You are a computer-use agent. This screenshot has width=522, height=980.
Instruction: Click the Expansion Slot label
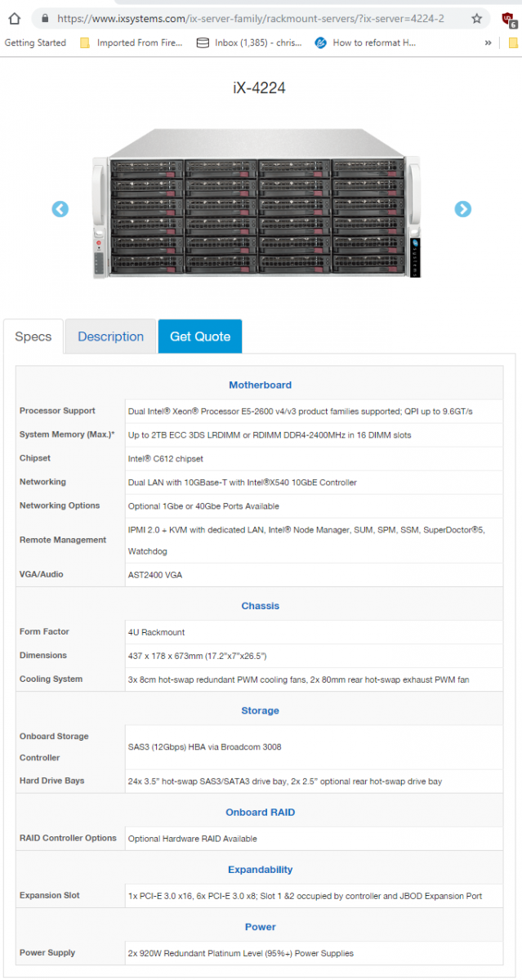click(50, 895)
